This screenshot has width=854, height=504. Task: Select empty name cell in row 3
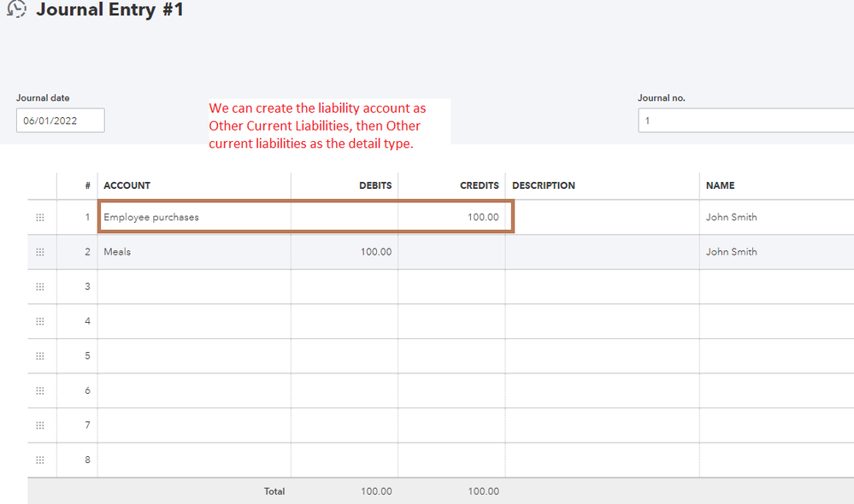777,287
